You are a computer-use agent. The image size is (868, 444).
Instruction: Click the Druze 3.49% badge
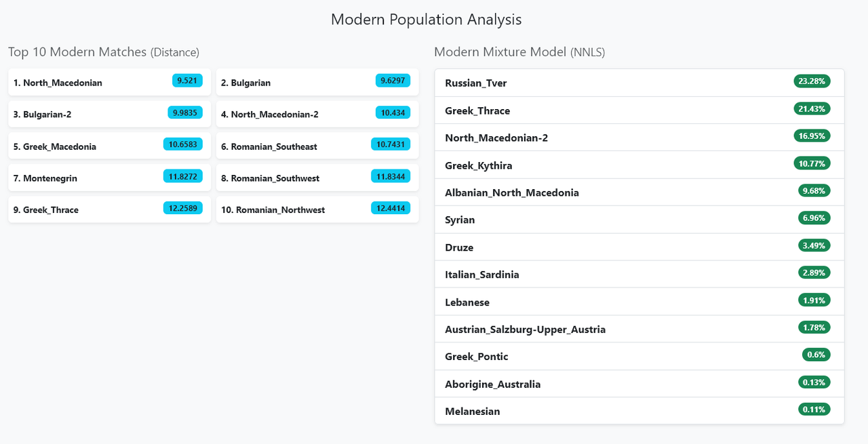pyautogui.click(x=814, y=245)
